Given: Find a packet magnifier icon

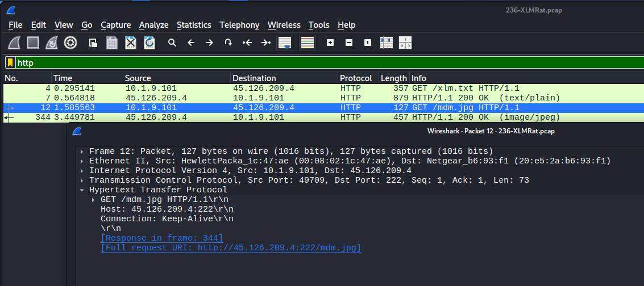Looking at the screenshot, I should point(172,43).
